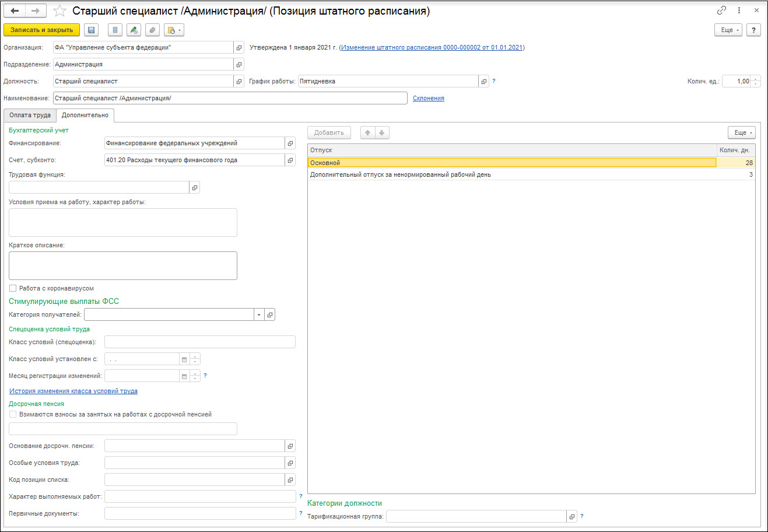Click the Отпуск column header
This screenshot has width=768, height=532.
click(x=512, y=150)
